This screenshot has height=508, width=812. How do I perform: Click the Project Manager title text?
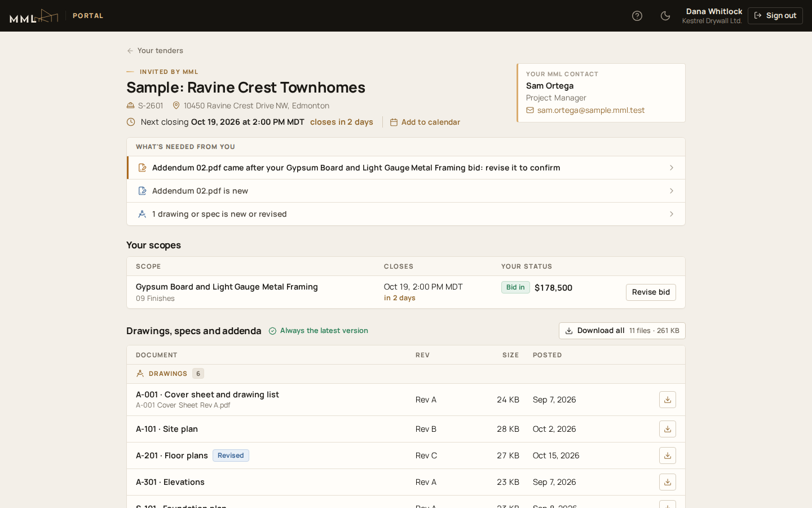(x=556, y=98)
